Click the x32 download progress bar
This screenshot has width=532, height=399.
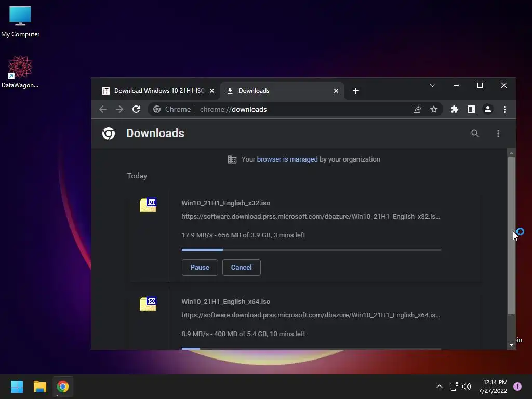[311, 250]
